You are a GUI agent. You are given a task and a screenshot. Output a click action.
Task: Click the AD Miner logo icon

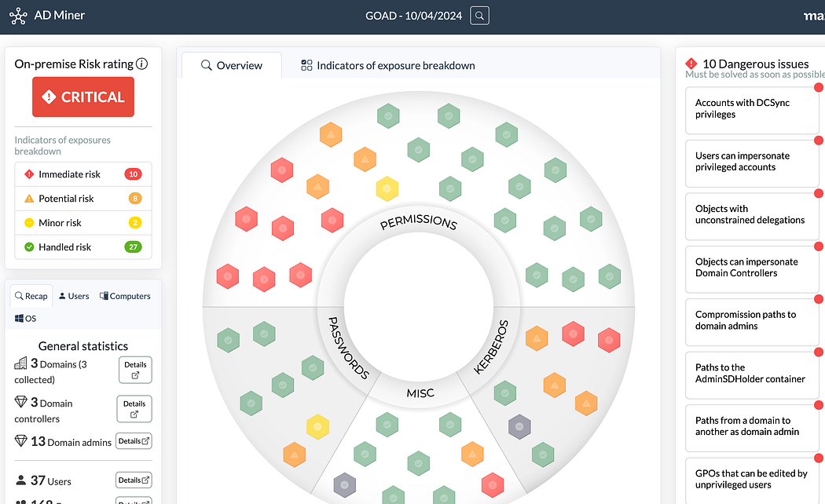[x=18, y=16]
